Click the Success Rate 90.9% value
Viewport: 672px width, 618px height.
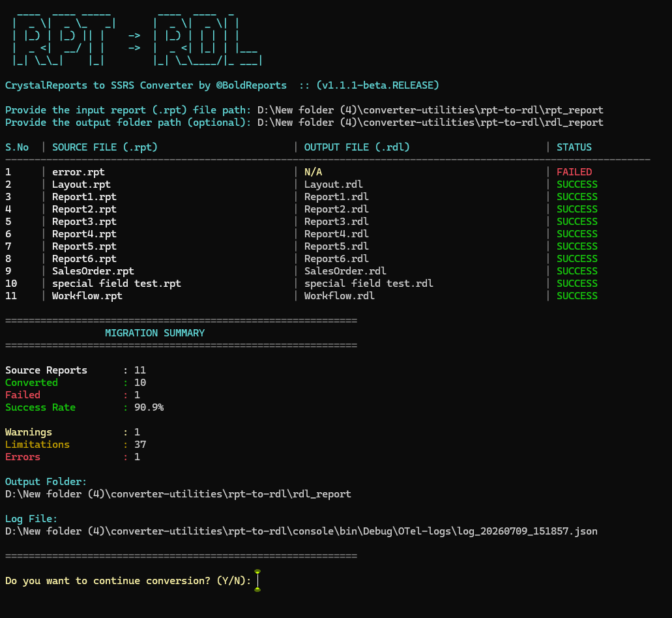pyautogui.click(x=149, y=407)
